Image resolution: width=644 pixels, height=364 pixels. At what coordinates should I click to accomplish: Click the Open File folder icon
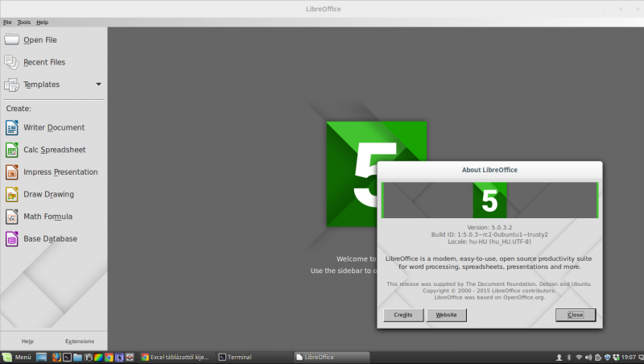point(12,39)
